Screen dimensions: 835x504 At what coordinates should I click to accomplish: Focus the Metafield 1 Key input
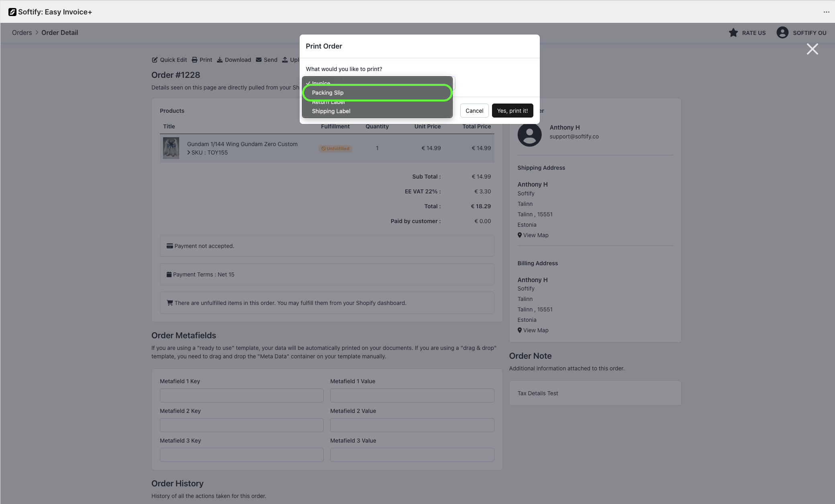click(x=241, y=395)
